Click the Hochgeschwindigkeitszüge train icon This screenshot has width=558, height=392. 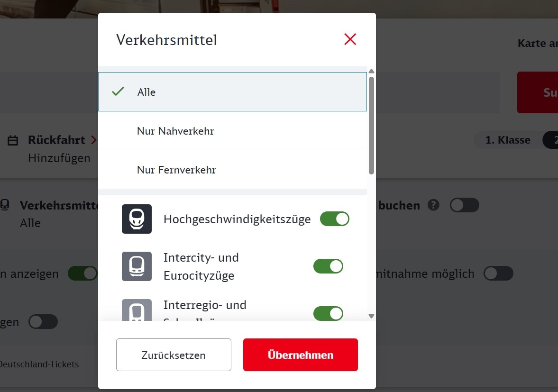137,219
